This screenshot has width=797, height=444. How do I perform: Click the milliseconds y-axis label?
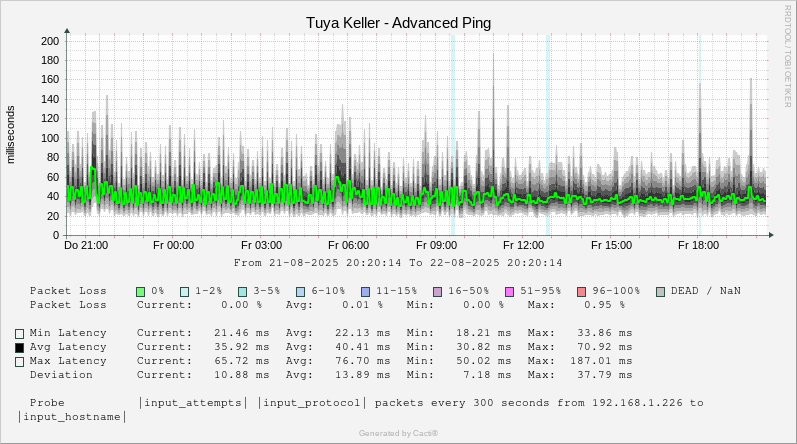pyautogui.click(x=11, y=135)
